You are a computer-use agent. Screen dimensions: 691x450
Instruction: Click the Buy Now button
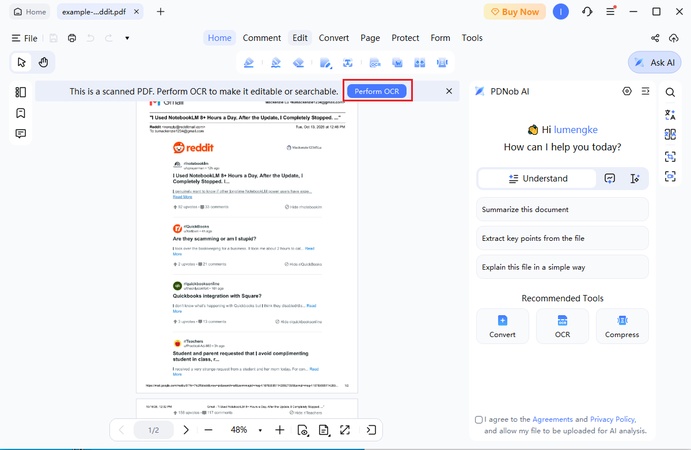[x=514, y=12]
